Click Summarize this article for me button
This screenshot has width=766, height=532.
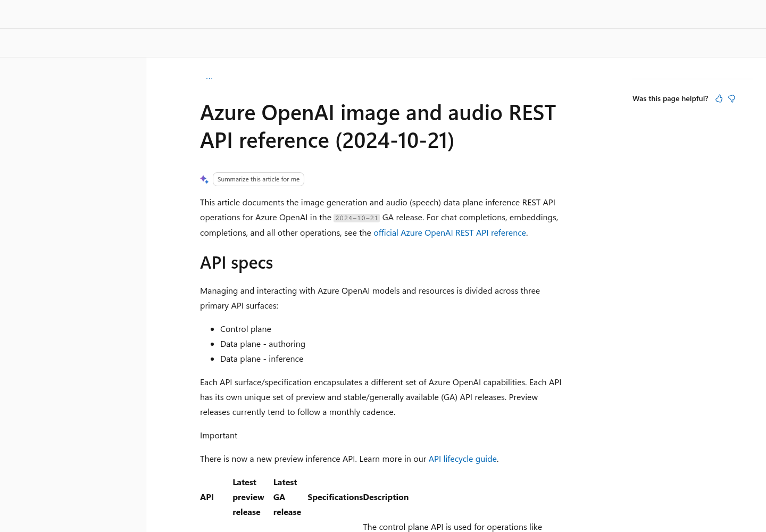tap(259, 179)
